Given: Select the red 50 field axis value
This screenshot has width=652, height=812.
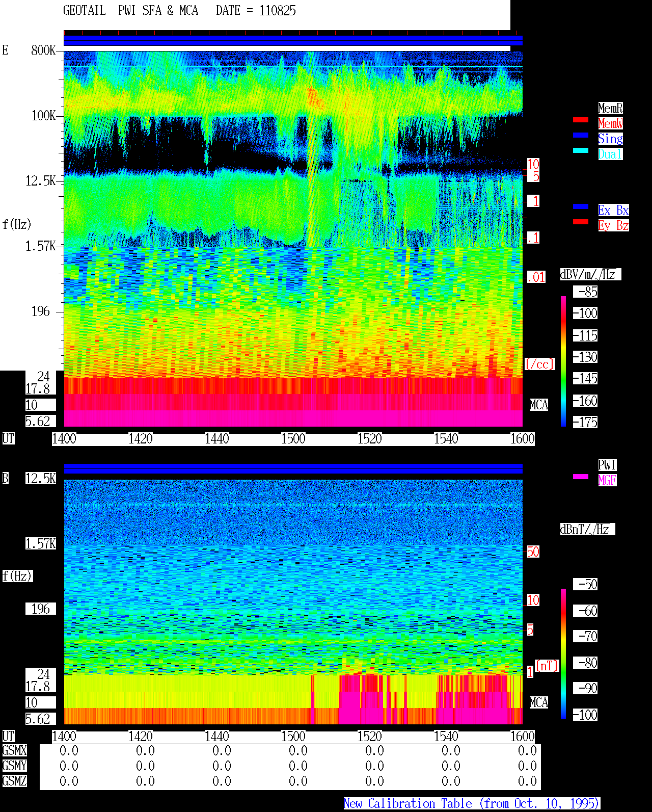Looking at the screenshot, I should tap(533, 552).
